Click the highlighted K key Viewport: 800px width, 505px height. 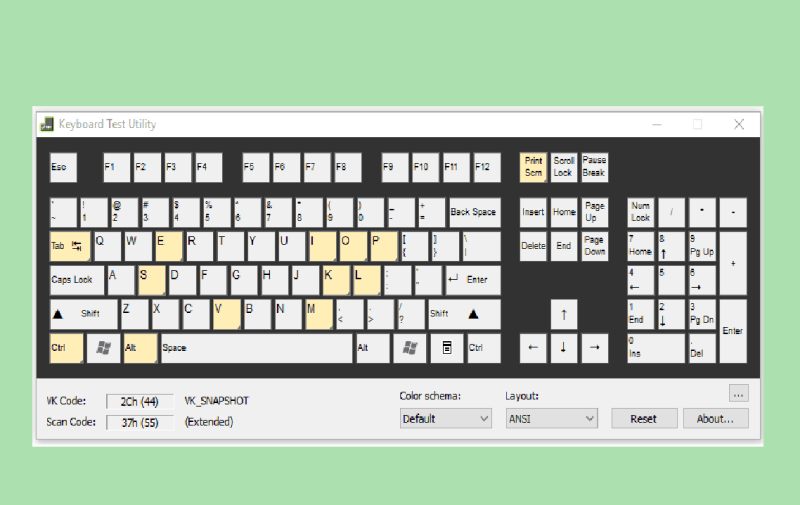click(336, 280)
